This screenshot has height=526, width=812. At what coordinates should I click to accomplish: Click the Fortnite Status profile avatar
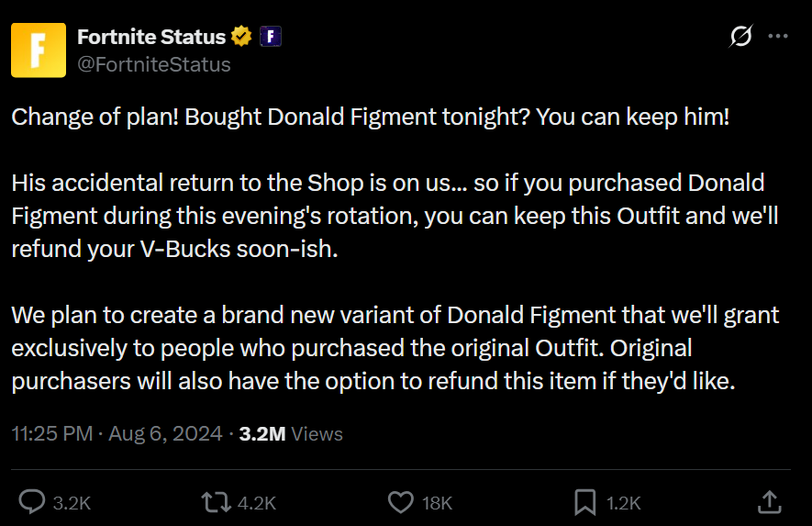click(39, 50)
